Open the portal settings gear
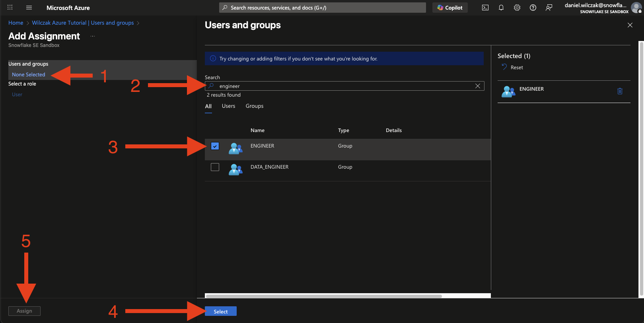Screen dimensions: 644x323 [x=517, y=8]
